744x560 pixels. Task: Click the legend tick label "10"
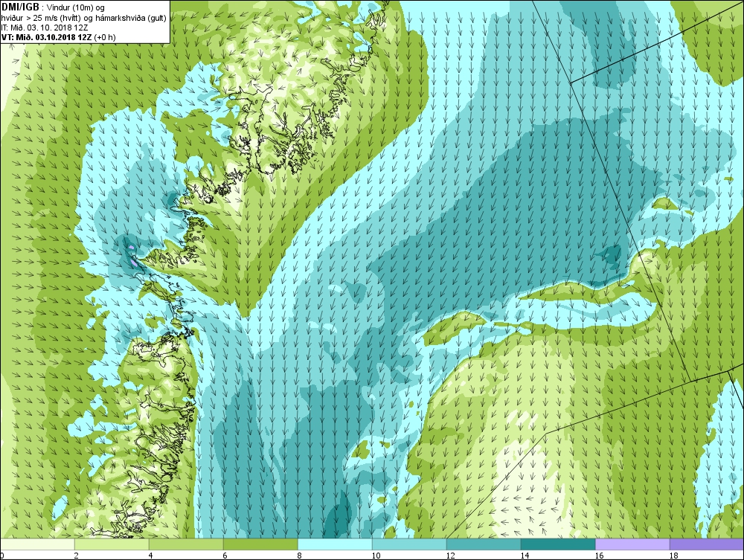[x=376, y=556]
